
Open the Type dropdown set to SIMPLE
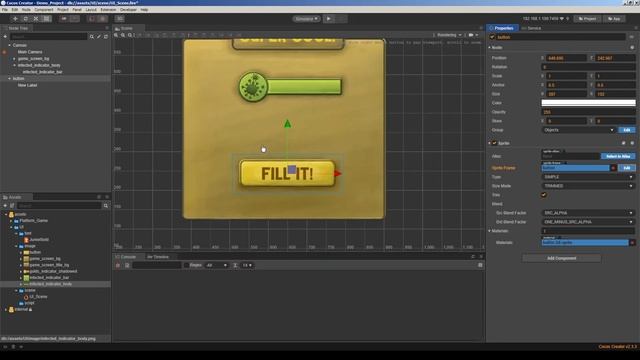coord(588,177)
